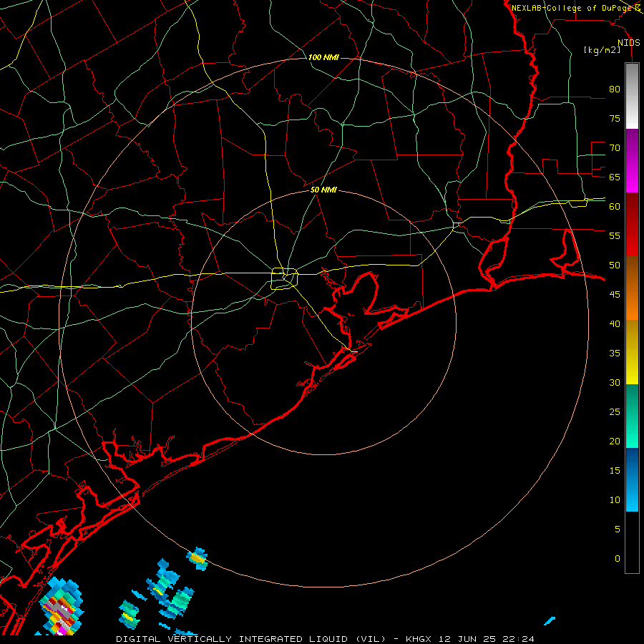
Task: Pick the blue segment of the color bar
Action: click(632, 479)
